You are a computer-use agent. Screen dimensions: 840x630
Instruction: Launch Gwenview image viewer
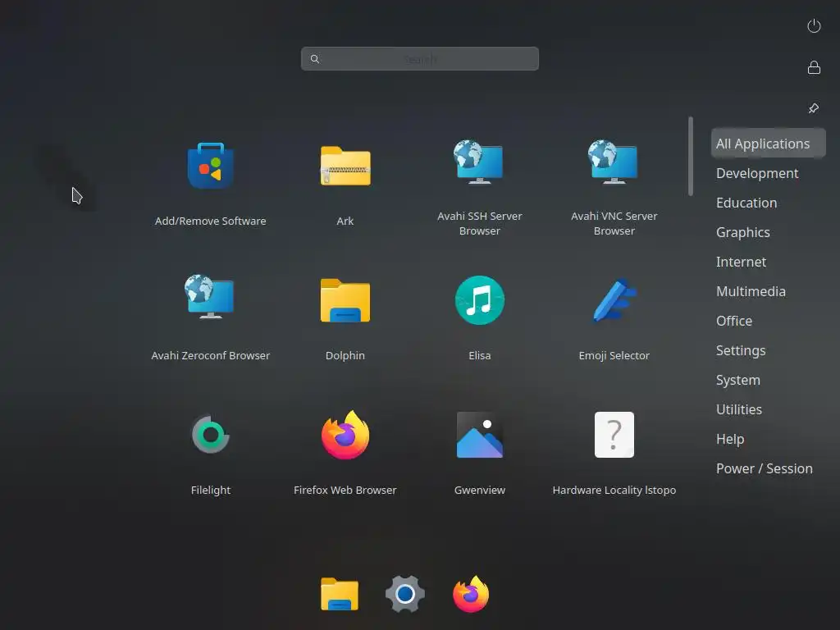point(479,435)
